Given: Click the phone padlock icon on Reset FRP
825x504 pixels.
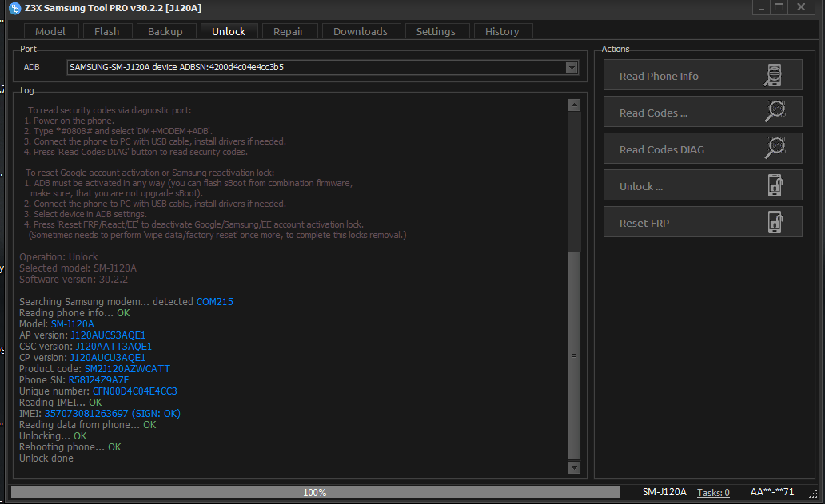Looking at the screenshot, I should pyautogui.click(x=775, y=222).
